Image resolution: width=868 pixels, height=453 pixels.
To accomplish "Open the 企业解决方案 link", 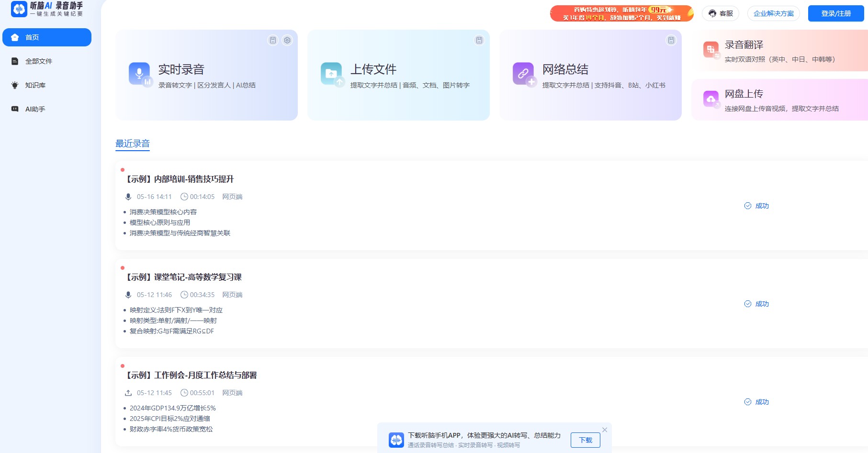I will click(x=774, y=13).
